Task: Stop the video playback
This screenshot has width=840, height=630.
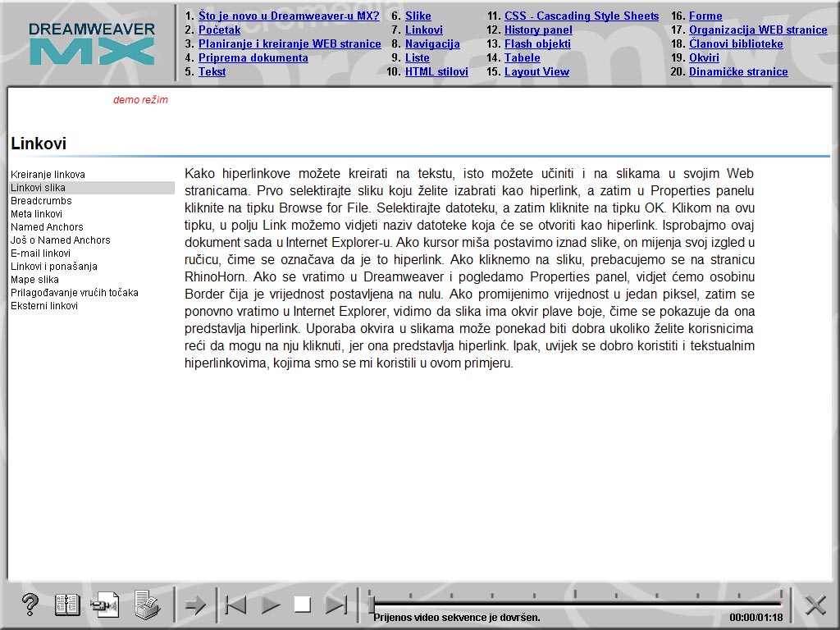Action: tap(304, 605)
